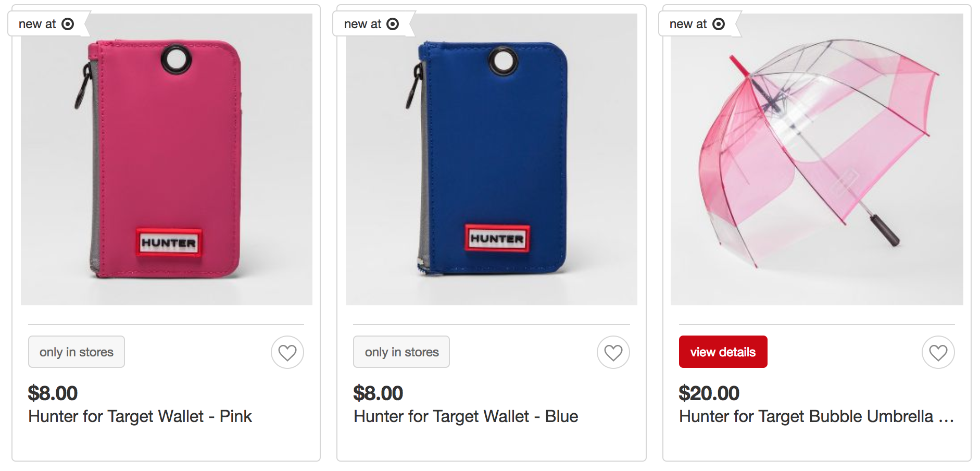Click only in stores under pink wallet
The width and height of the screenshot is (980, 471).
click(77, 352)
